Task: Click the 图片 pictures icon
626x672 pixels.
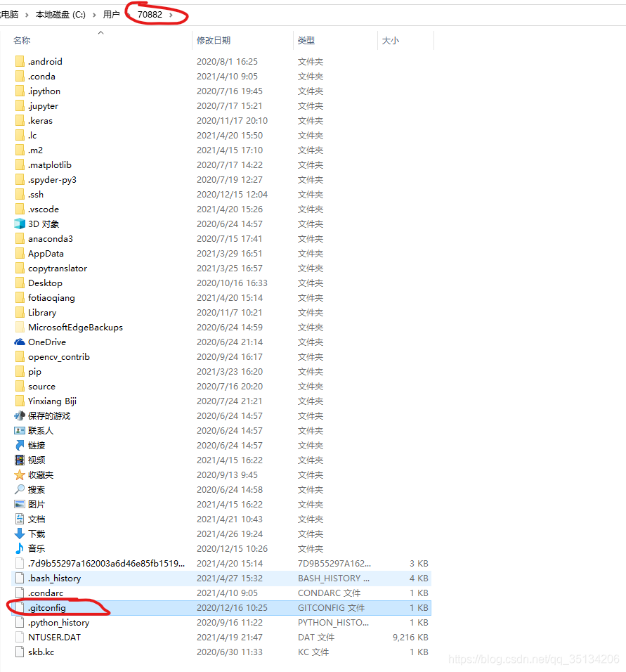Action: 20,505
